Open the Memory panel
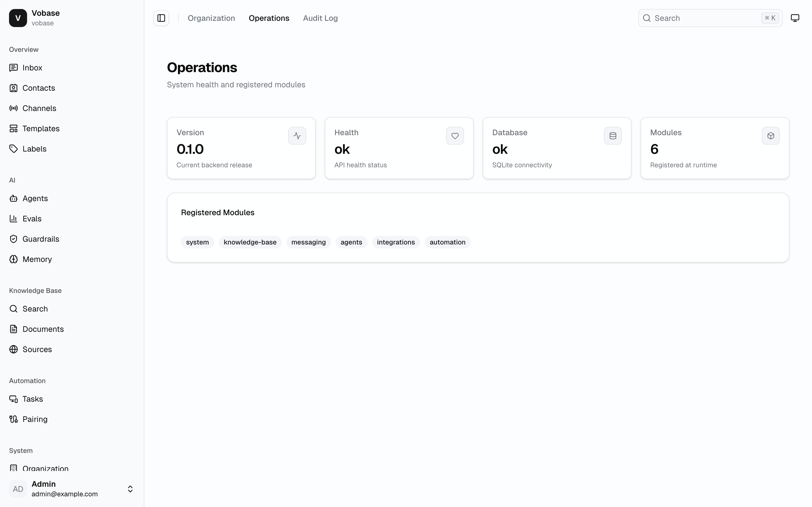 pyautogui.click(x=37, y=259)
